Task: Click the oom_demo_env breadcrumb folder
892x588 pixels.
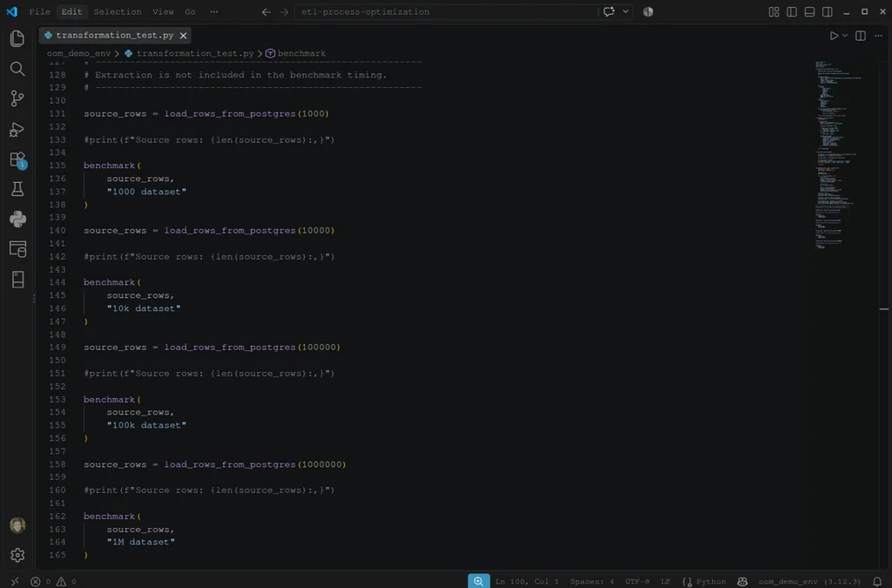Action: [x=78, y=53]
